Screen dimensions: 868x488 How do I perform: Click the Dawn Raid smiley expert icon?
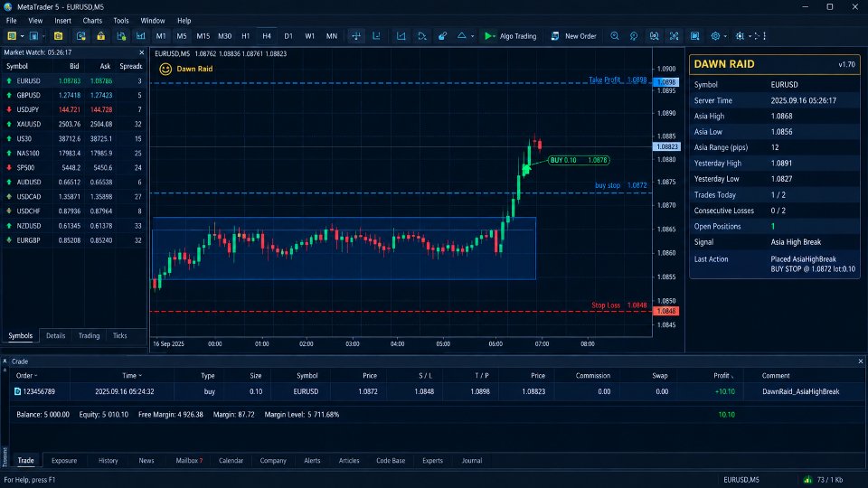[x=165, y=70]
